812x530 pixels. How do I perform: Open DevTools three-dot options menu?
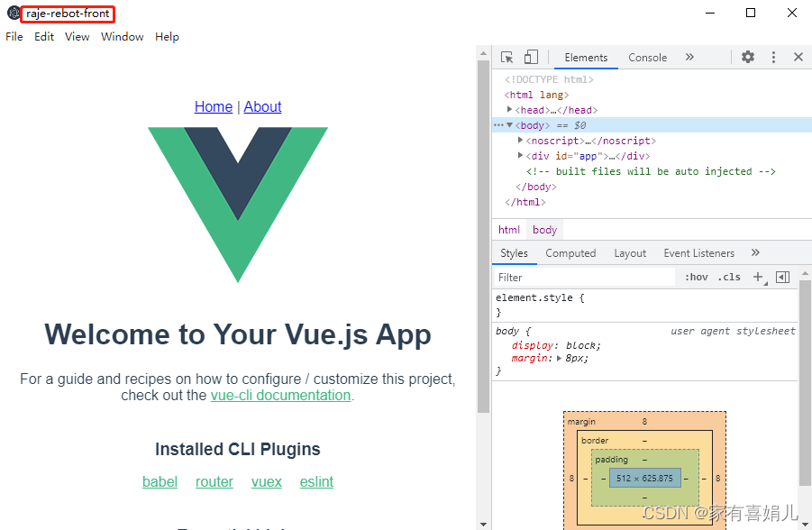pyautogui.click(x=773, y=57)
